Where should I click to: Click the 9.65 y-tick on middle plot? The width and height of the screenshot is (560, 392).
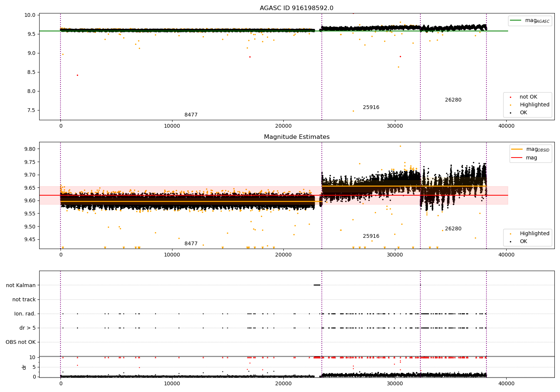pos(31,188)
